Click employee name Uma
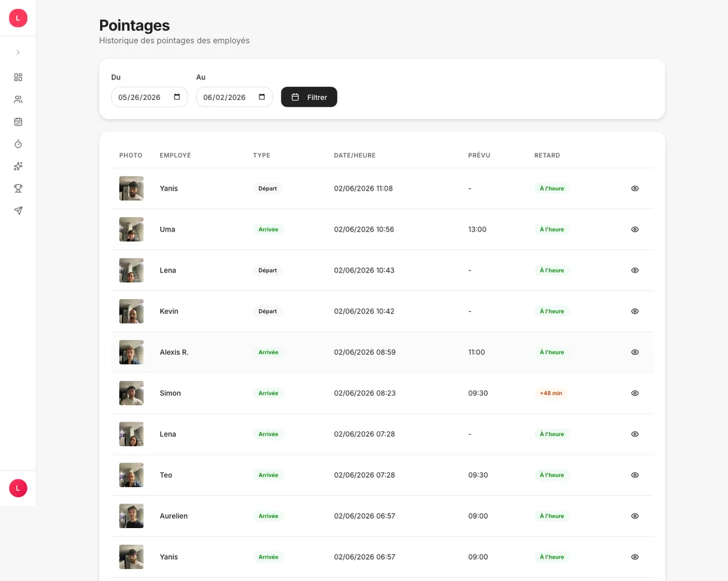Image resolution: width=728 pixels, height=581 pixels. [x=167, y=229]
